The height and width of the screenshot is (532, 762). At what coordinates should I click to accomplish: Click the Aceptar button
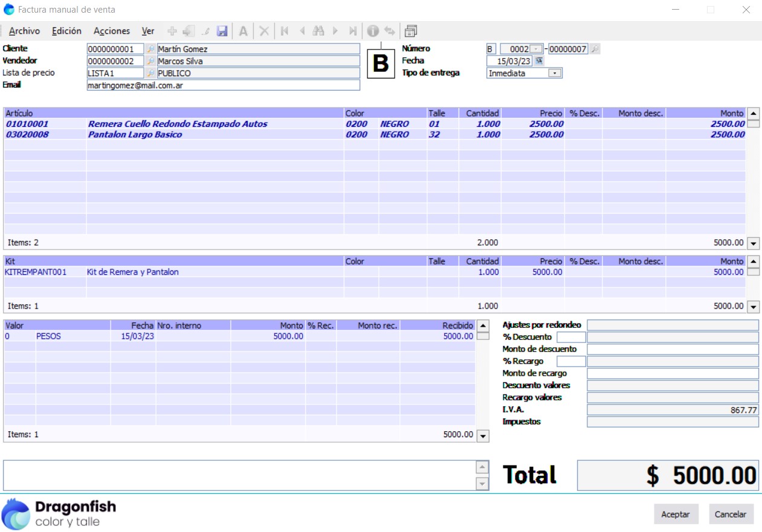pos(676,514)
